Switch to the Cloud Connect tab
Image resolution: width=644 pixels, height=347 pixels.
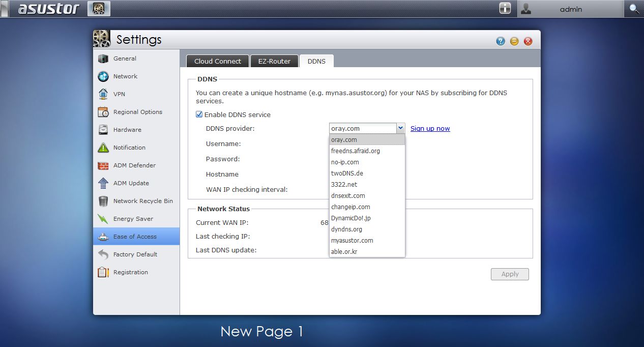[x=218, y=61]
